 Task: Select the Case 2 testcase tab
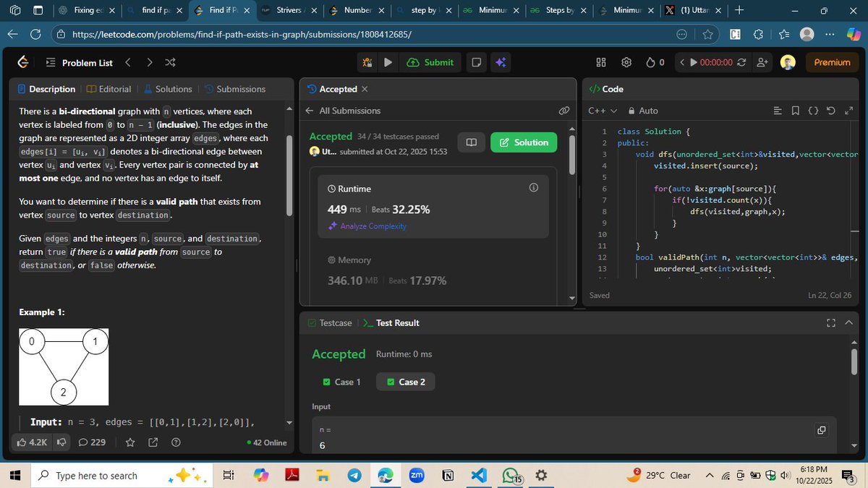point(405,381)
